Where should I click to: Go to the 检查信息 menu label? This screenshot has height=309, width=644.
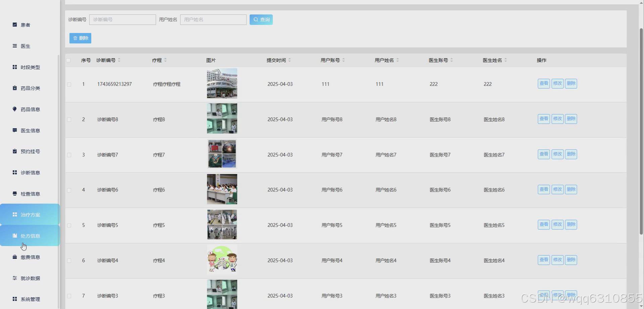[x=30, y=194]
